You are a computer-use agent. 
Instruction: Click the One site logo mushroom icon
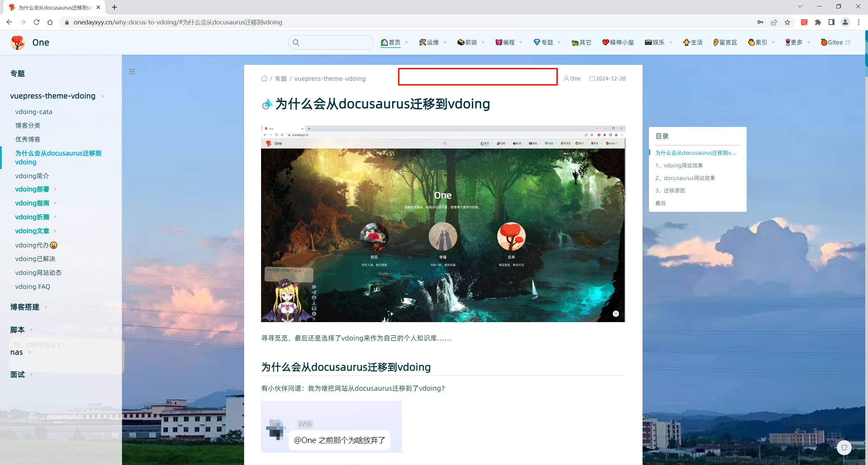point(18,42)
